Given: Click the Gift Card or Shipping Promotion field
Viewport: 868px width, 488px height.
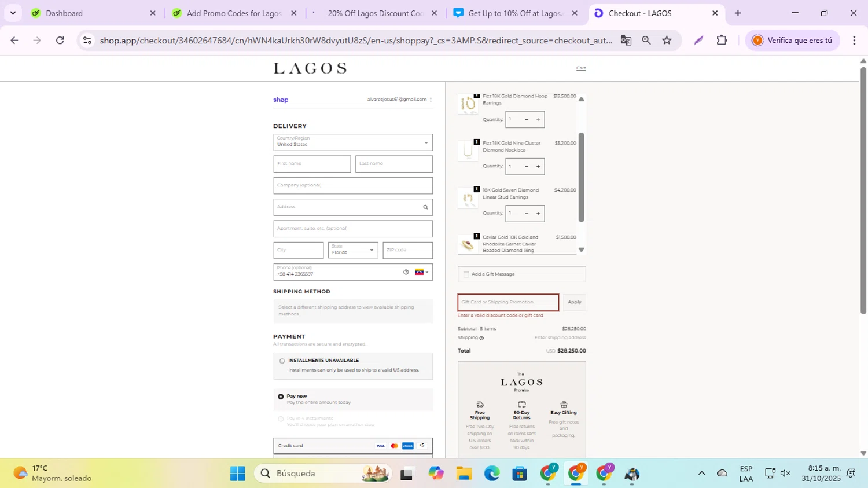Looking at the screenshot, I should click(x=508, y=302).
